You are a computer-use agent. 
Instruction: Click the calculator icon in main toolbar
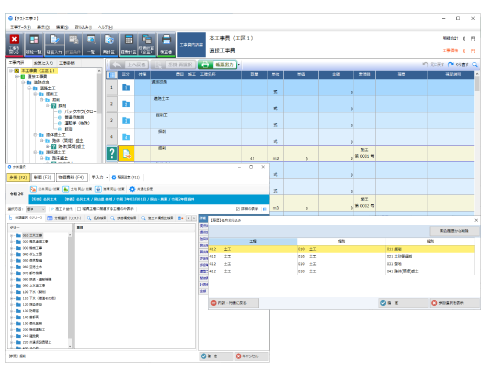point(129,40)
